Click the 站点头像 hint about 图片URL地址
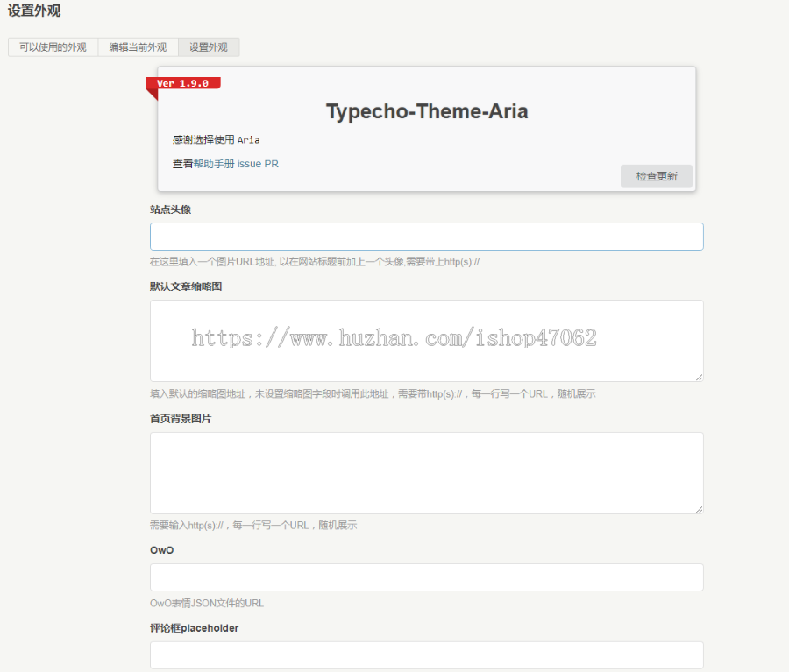Image resolution: width=789 pixels, height=672 pixels. pyautogui.click(x=315, y=262)
